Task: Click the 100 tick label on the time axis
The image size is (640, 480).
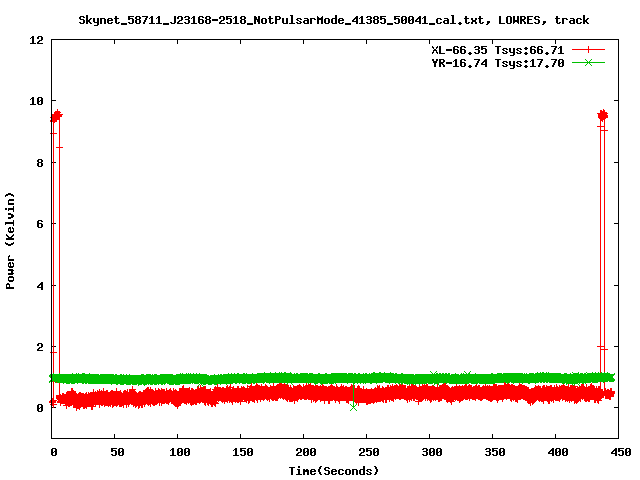Action: click(x=180, y=452)
